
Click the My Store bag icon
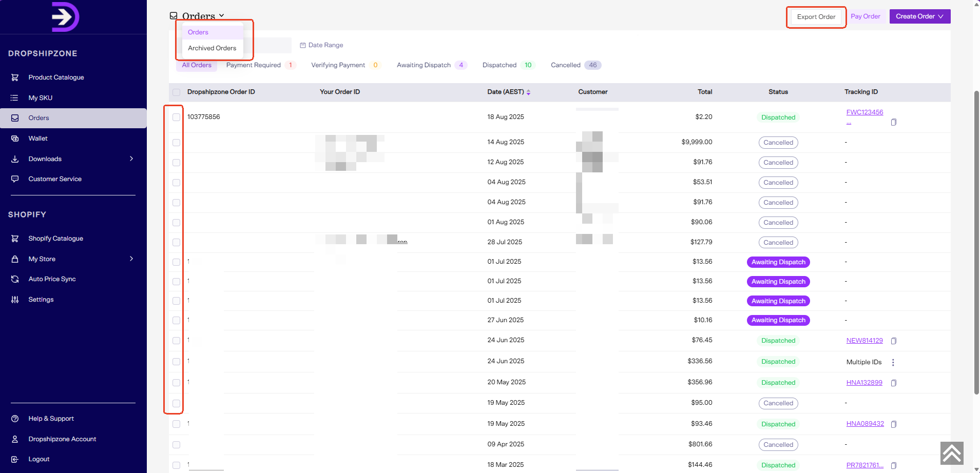[x=15, y=259]
